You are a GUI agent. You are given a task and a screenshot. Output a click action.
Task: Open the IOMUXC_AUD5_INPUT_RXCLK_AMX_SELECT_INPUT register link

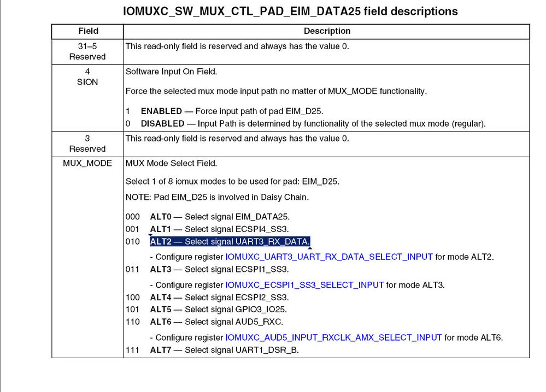click(333, 337)
